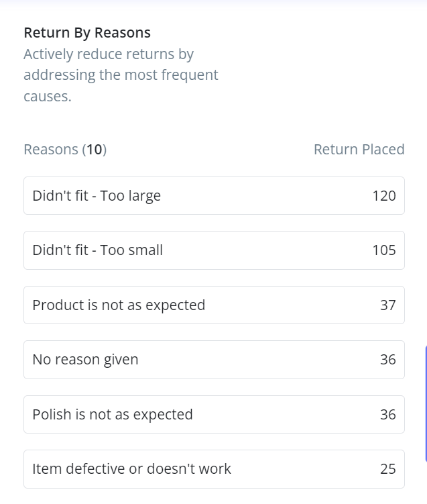Click the Reasons (10) column header
This screenshot has height=504, width=427.
[65, 150]
